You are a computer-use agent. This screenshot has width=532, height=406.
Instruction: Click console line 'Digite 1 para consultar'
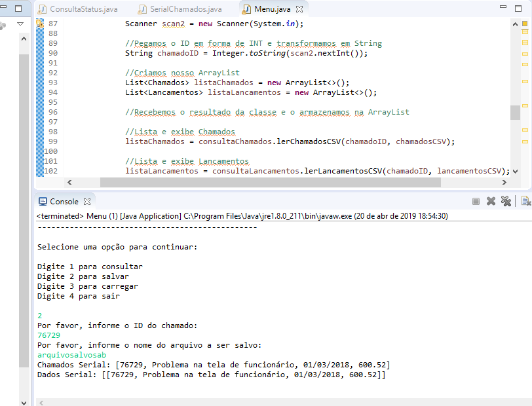click(90, 267)
